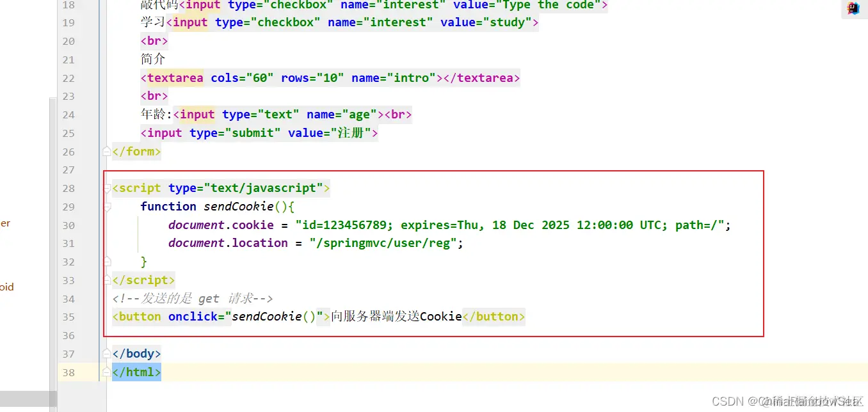868x412 pixels.
Task: Click the closing </button> tag
Action: click(494, 317)
